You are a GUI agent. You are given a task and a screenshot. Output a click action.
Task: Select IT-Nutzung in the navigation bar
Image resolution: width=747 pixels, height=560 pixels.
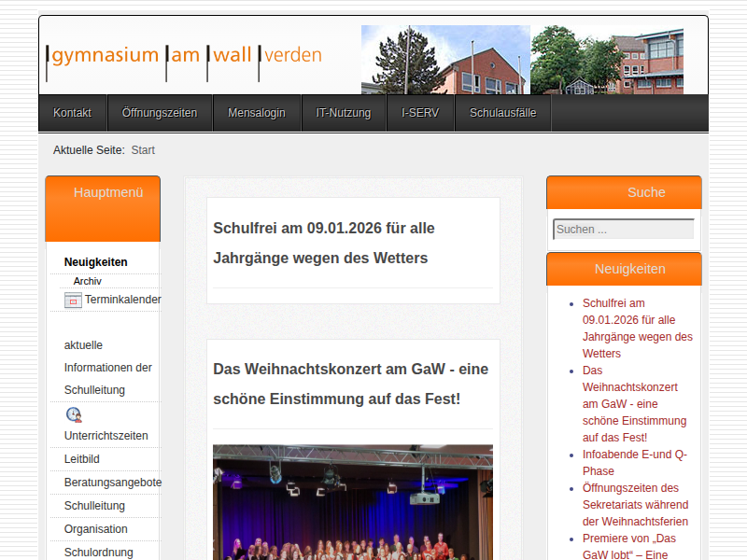pos(344,113)
